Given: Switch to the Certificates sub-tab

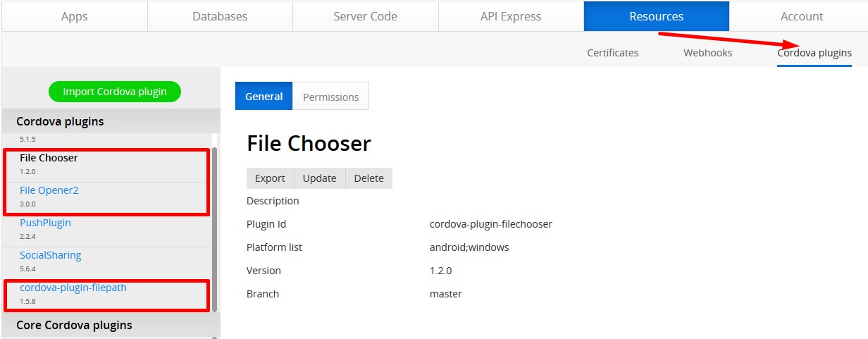Looking at the screenshot, I should pyautogui.click(x=613, y=53).
